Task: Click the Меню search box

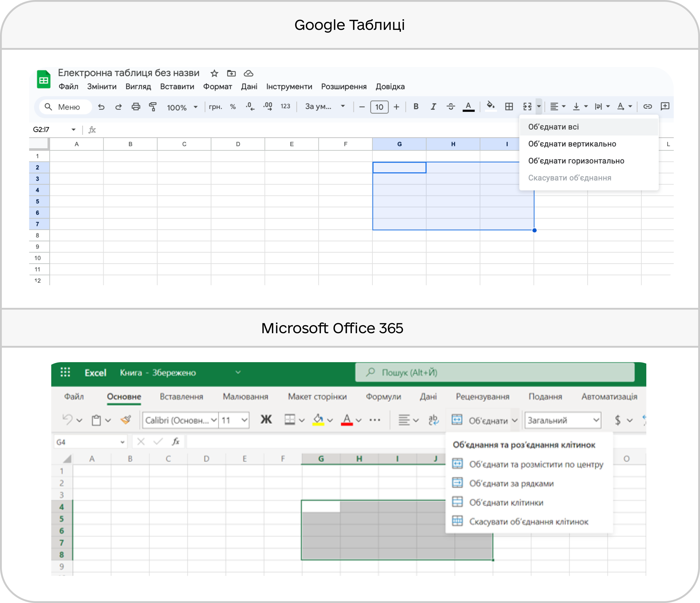Action: tap(65, 107)
